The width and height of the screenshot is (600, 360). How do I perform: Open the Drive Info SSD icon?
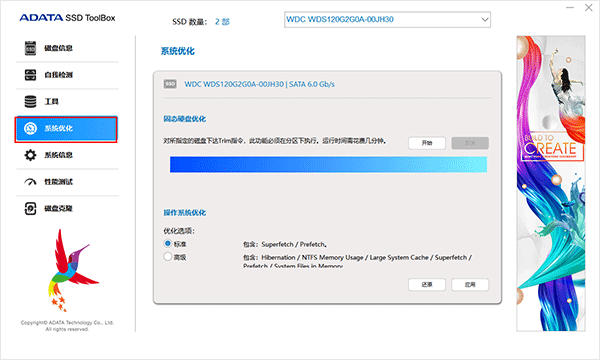pos(30,48)
